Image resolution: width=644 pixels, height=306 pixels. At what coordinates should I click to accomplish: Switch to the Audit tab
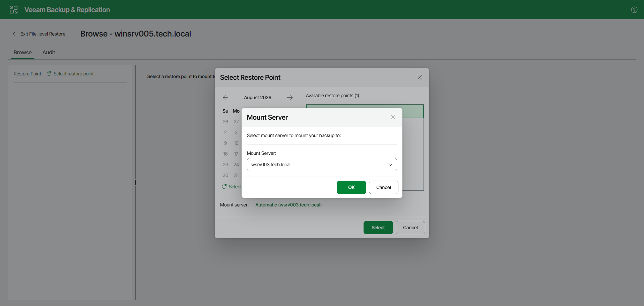[x=49, y=52]
